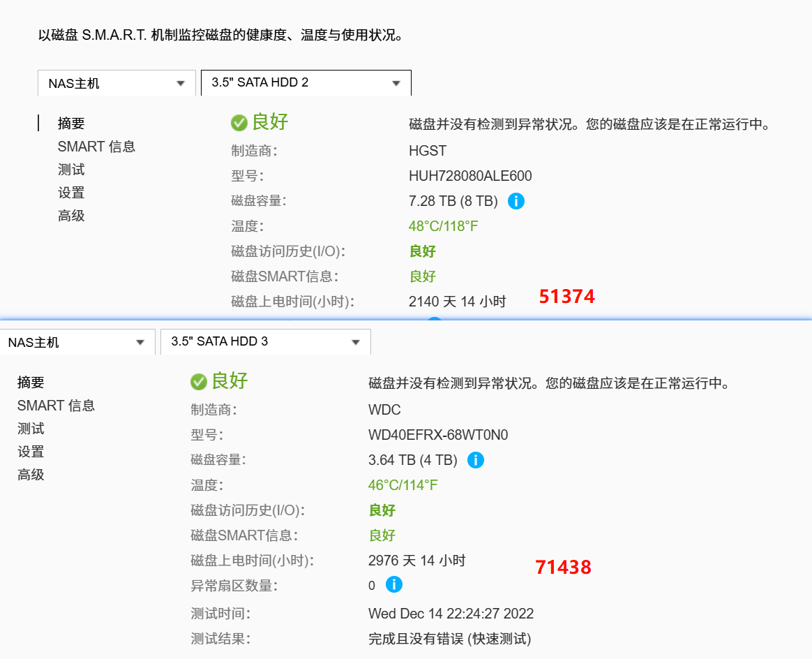Click model number HUH728080ALE600
The width and height of the screenshot is (812, 659).
click(470, 176)
